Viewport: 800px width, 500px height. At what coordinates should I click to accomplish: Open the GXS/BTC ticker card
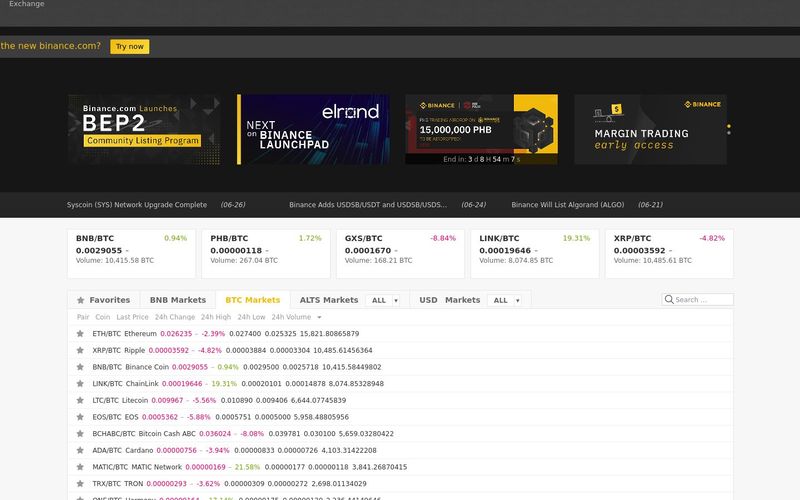(400, 254)
